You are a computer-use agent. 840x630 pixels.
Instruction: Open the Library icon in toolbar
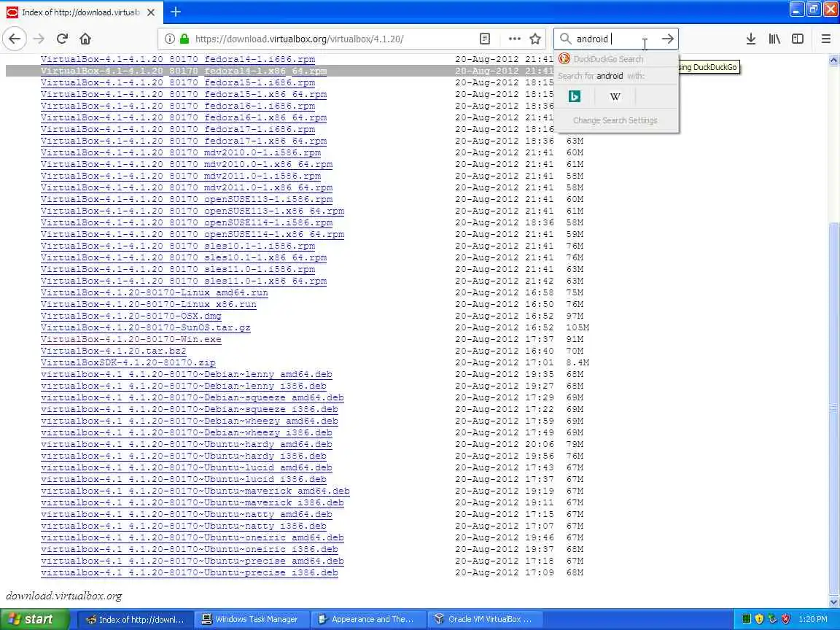(774, 39)
